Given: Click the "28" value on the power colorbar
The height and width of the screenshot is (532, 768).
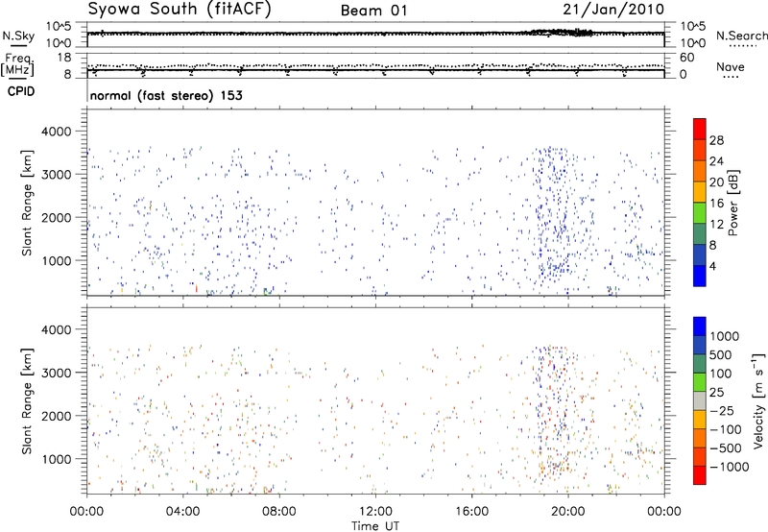Looking at the screenshot, I should [716, 140].
